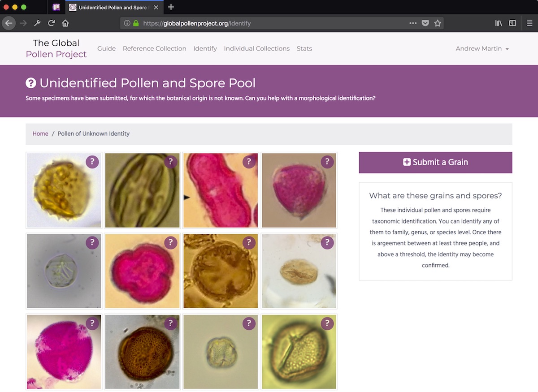Save page to Pocket icon

pyautogui.click(x=425, y=23)
